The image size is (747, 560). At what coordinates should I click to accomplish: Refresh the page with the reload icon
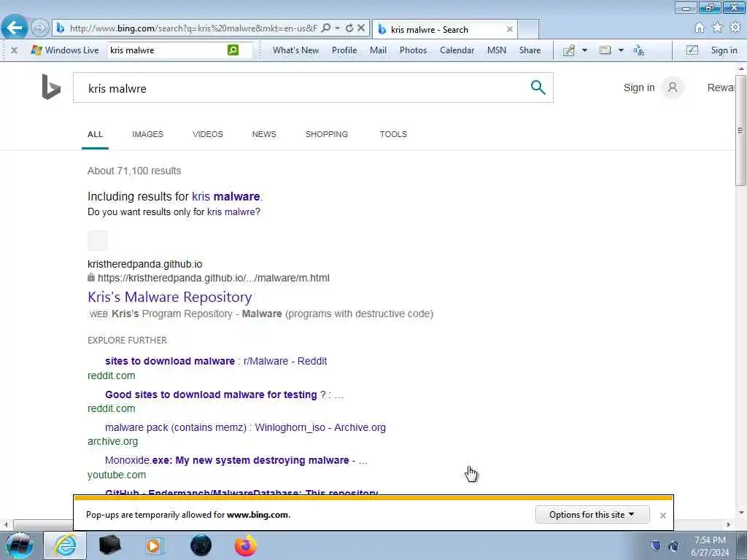pos(349,28)
